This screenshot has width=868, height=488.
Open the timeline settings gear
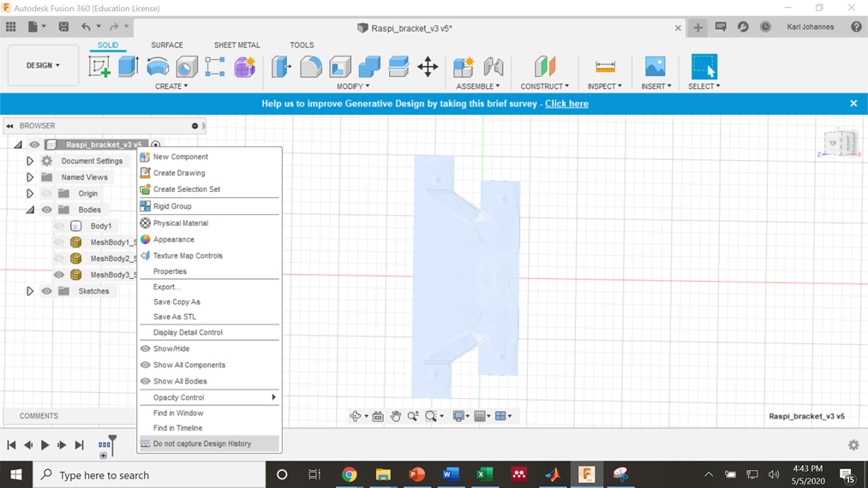(x=853, y=445)
